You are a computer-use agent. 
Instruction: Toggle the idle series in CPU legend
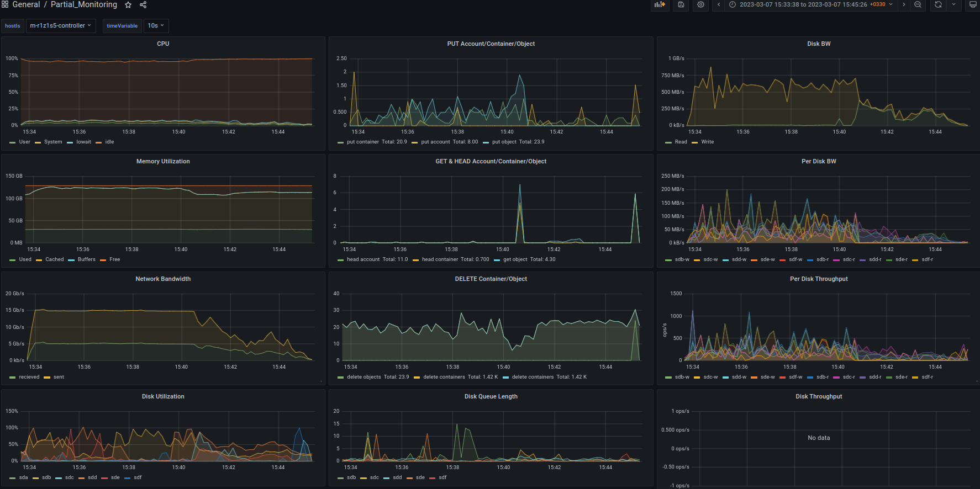point(109,142)
